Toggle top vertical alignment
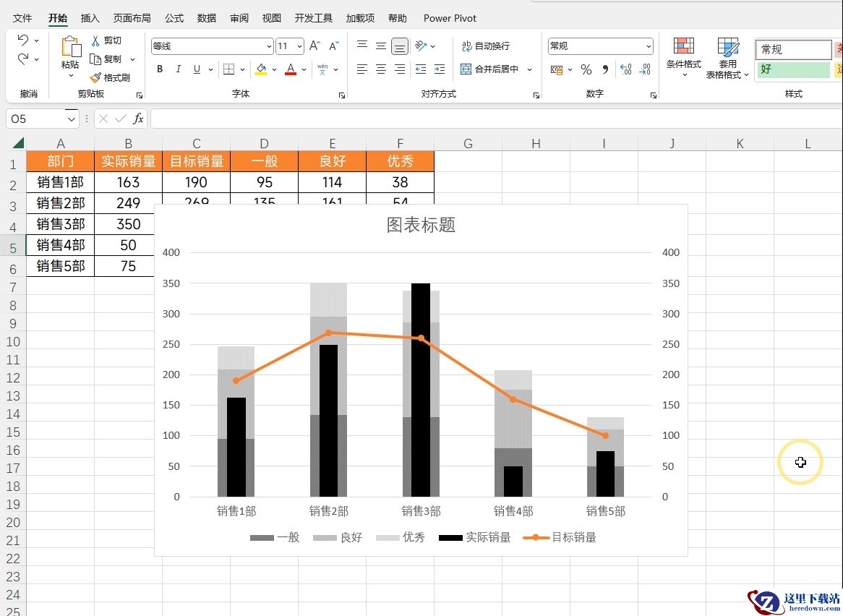This screenshot has width=843, height=616. click(x=362, y=46)
